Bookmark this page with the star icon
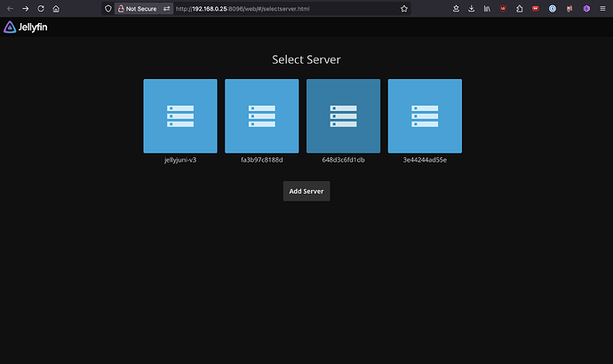This screenshot has height=364, width=613. 404,9
